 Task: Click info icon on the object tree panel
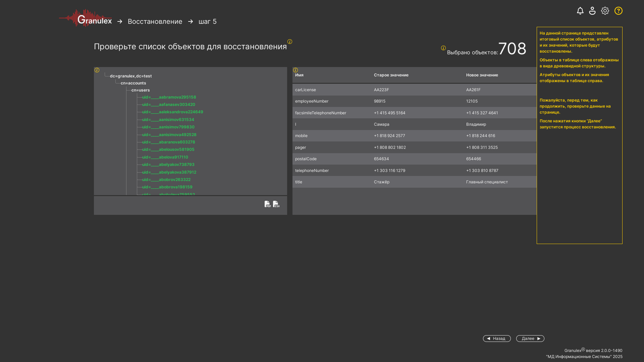[x=97, y=70]
